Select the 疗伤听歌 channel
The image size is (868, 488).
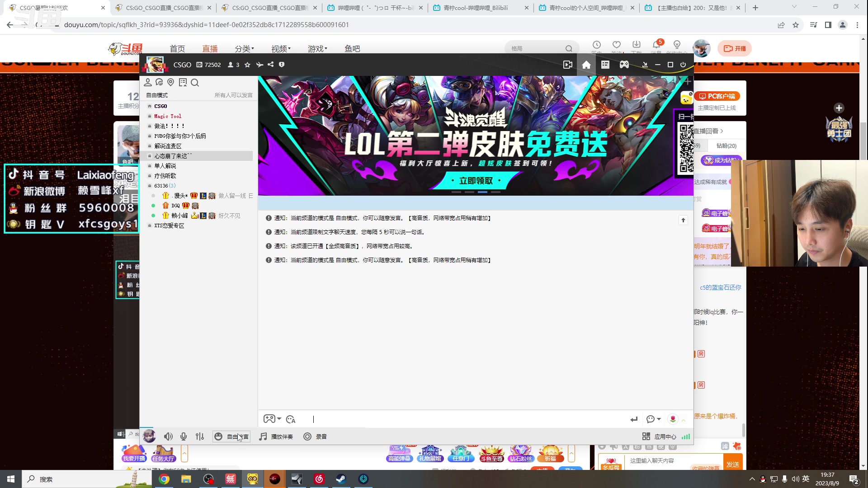pyautogui.click(x=165, y=176)
